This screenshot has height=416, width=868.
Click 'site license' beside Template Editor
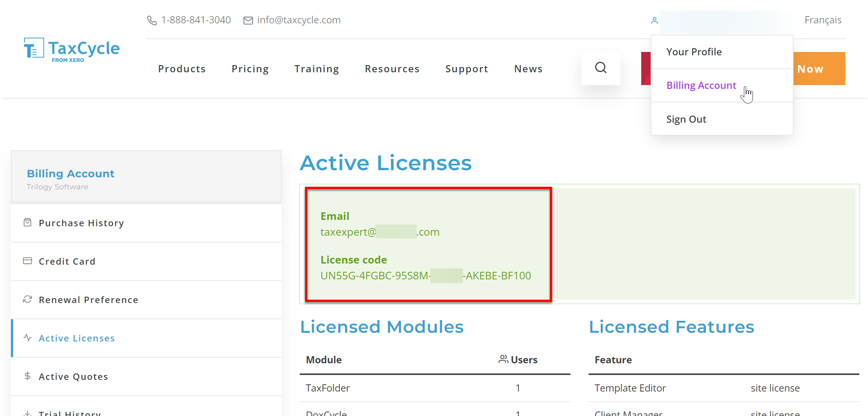click(775, 388)
